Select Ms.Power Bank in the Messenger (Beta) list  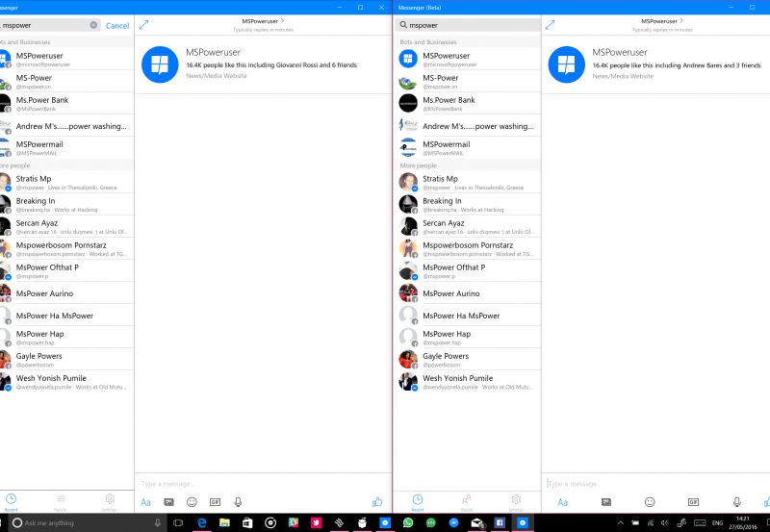coord(467,103)
